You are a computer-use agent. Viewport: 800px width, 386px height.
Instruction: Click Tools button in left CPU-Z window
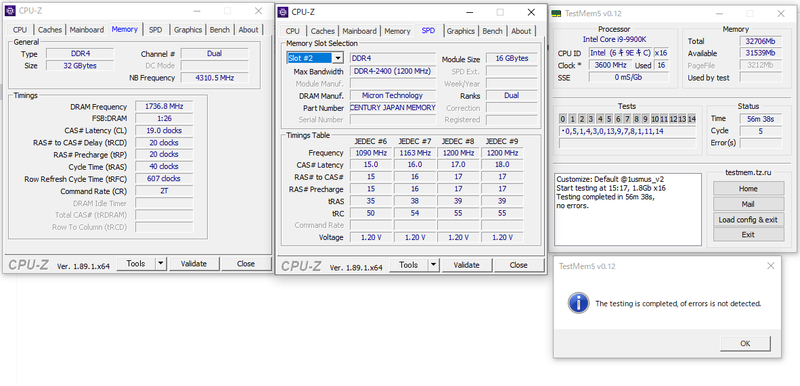(136, 264)
